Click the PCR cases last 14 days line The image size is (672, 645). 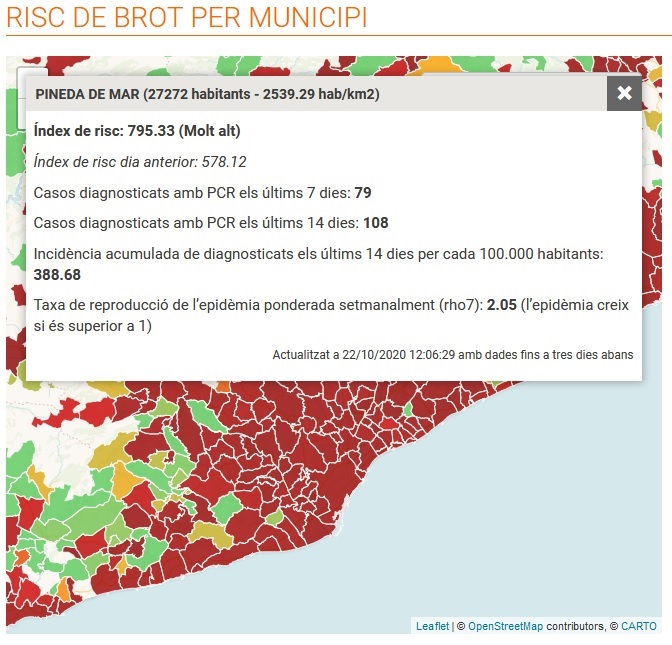pyautogui.click(x=211, y=223)
